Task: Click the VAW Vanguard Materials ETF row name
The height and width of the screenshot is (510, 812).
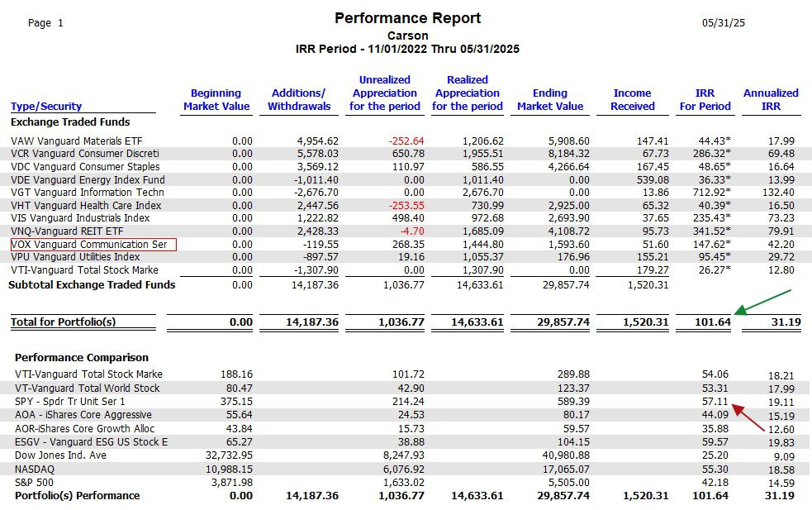Action: point(77,141)
